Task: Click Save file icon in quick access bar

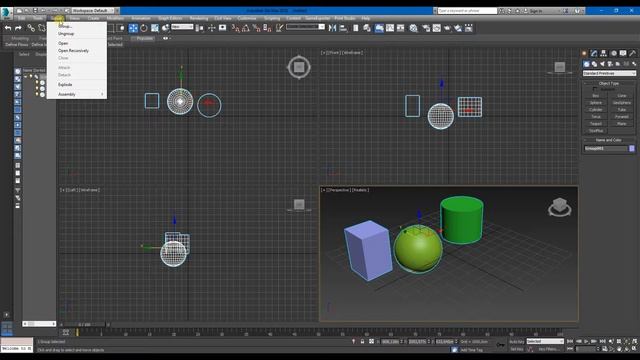Action: point(35,10)
